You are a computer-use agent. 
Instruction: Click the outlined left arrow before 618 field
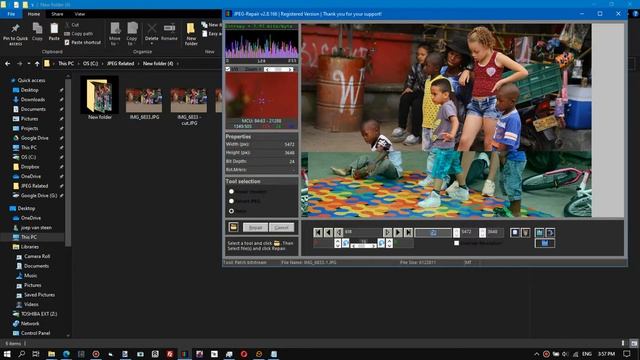(x=339, y=232)
